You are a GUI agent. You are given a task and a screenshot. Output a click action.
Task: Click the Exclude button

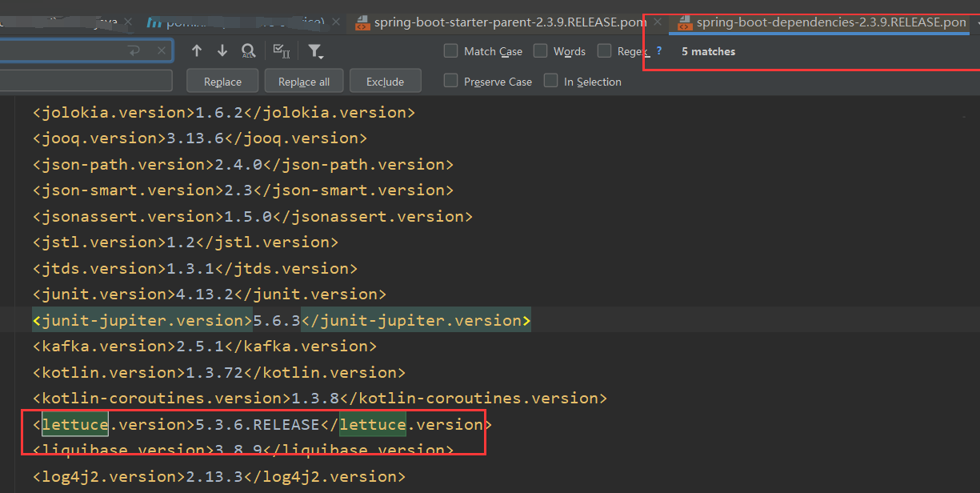(386, 82)
